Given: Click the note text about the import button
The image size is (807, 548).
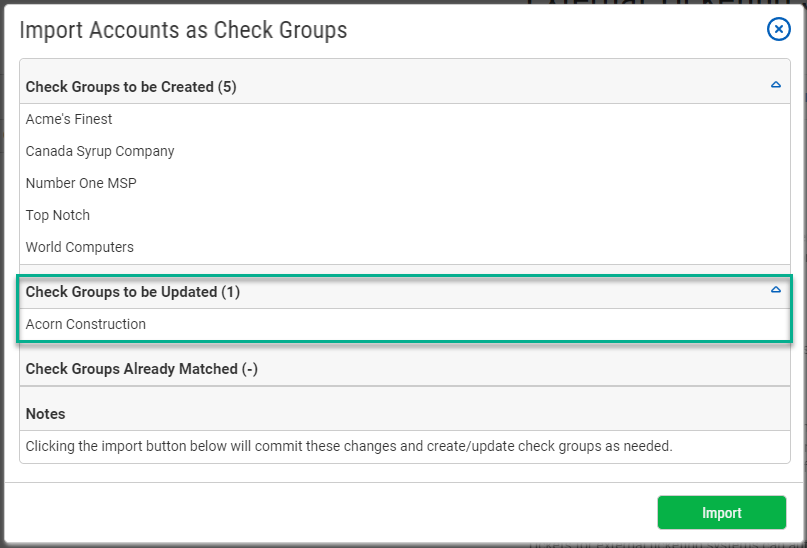Looking at the screenshot, I should [x=349, y=446].
